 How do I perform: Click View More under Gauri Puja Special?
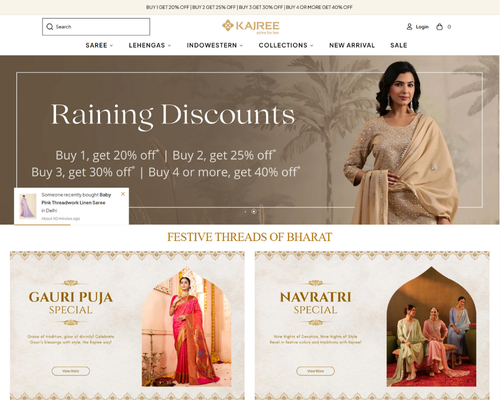[71, 371]
